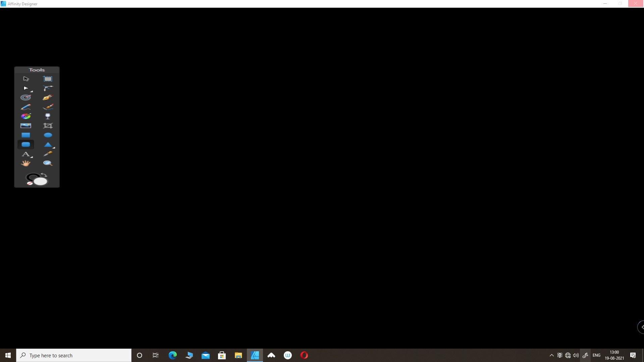Launch Microsoft Edge from taskbar

[x=172, y=355]
